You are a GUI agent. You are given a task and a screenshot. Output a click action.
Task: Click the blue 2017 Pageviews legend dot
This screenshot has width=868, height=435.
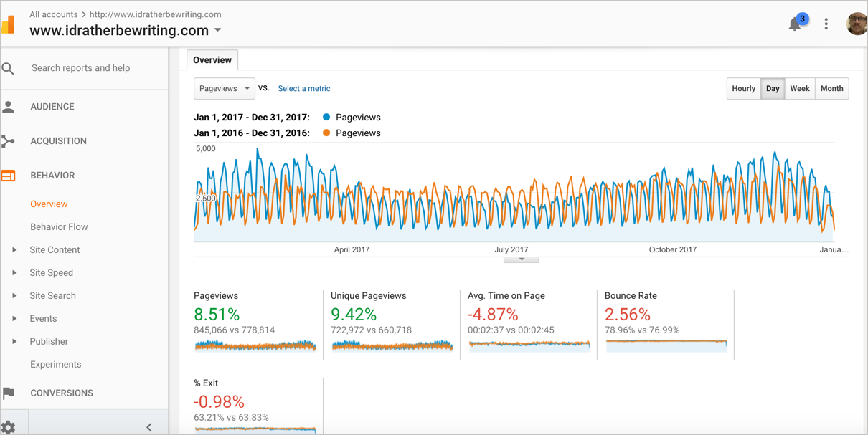(326, 118)
